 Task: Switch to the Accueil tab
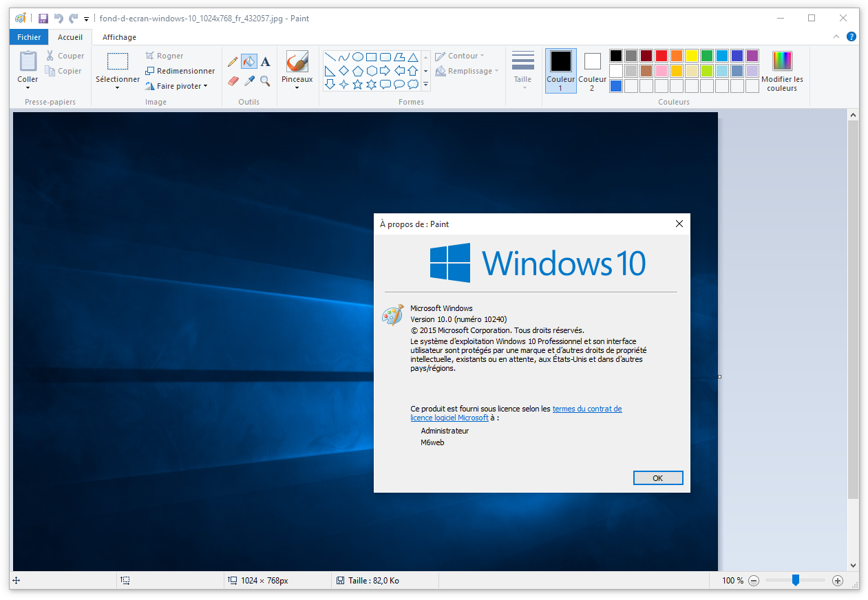tap(70, 37)
